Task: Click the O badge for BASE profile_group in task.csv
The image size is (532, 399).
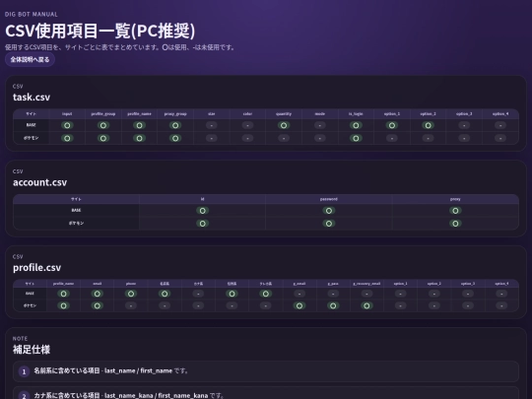Action: coord(103,125)
